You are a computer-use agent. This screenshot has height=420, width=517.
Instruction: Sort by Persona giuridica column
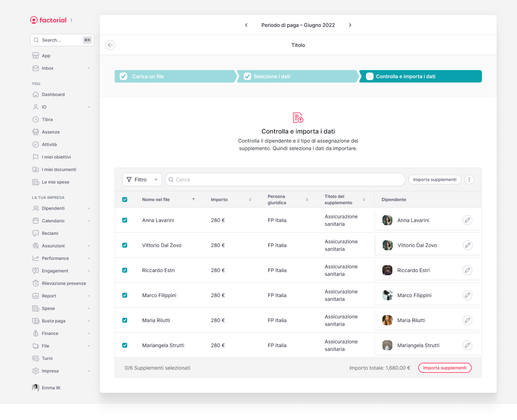307,200
